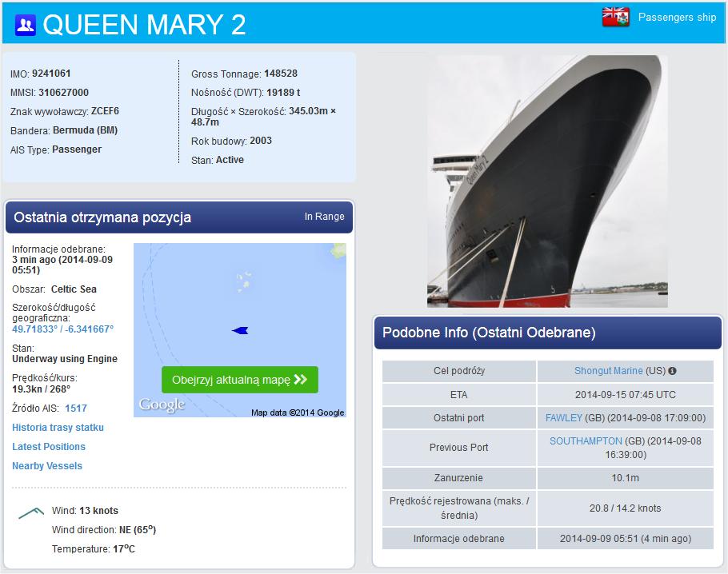Screen dimensions: 728x574
Task: Select IMO number 9241061
Action: (51, 74)
